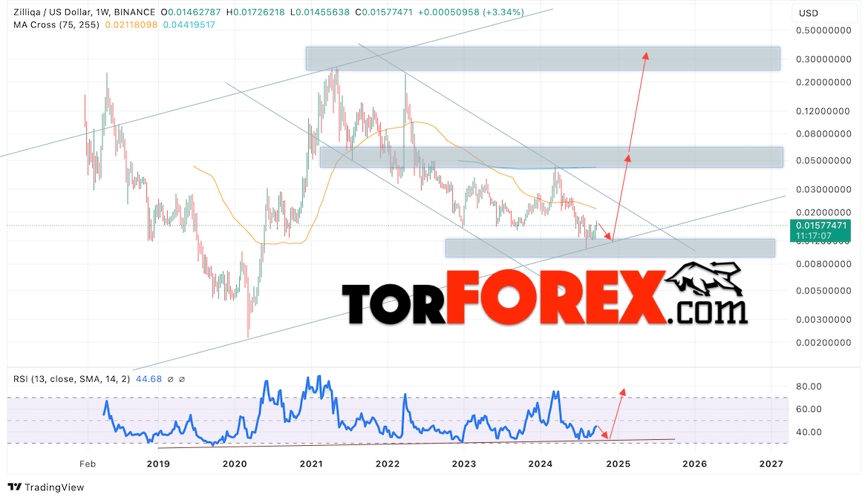Click the RSI value 44.68
Viewport: 868px width, 500px height.
pyautogui.click(x=149, y=379)
